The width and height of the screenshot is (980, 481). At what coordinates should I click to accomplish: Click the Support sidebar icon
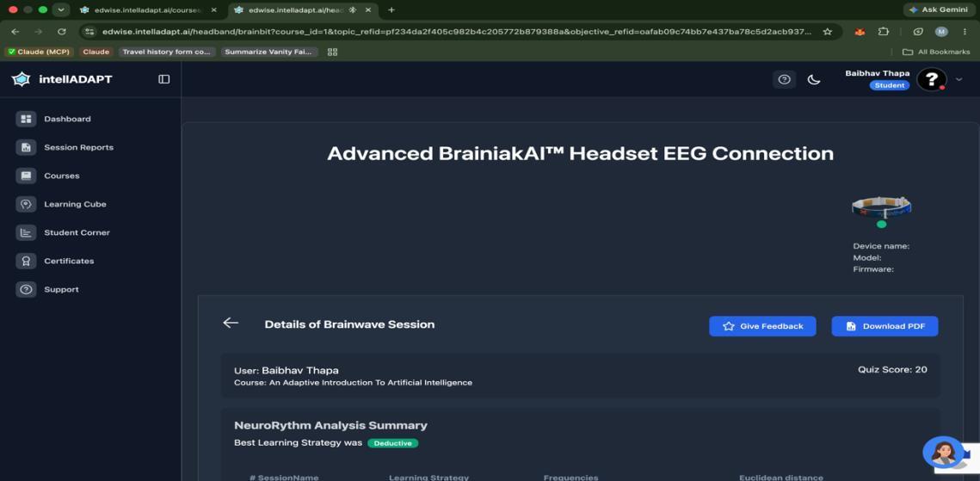coord(27,289)
